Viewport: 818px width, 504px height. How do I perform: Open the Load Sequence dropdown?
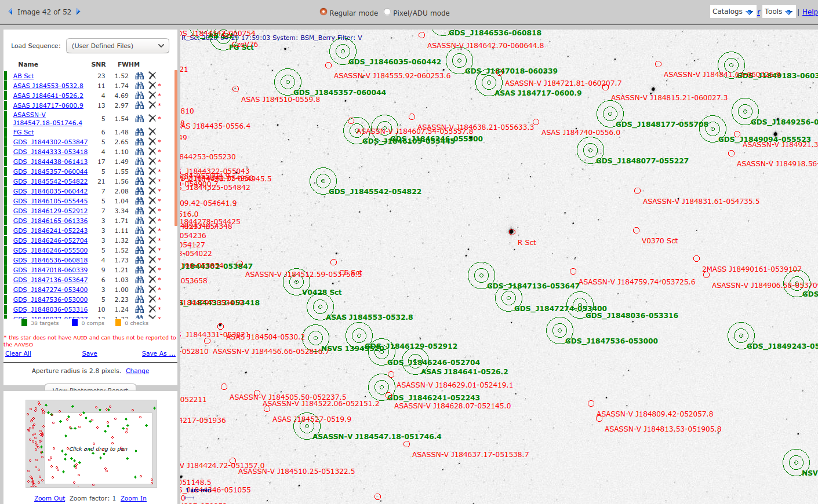point(118,46)
